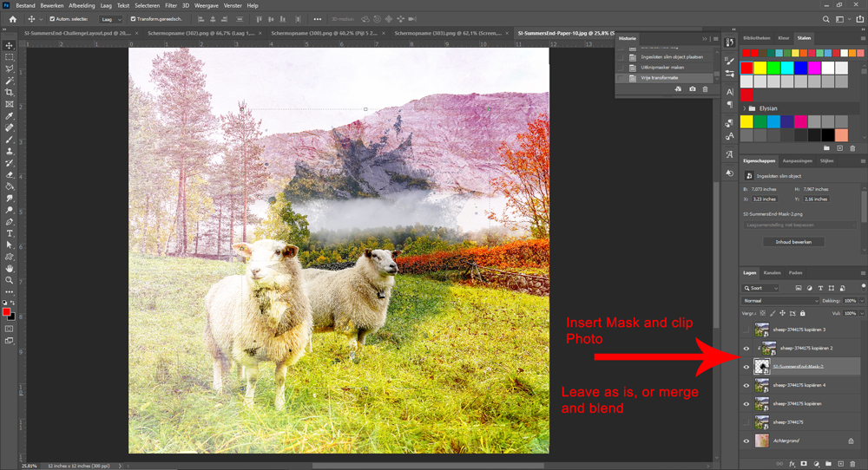Delete layer trash icon in Layers panel
868x470 pixels.
tap(852, 464)
